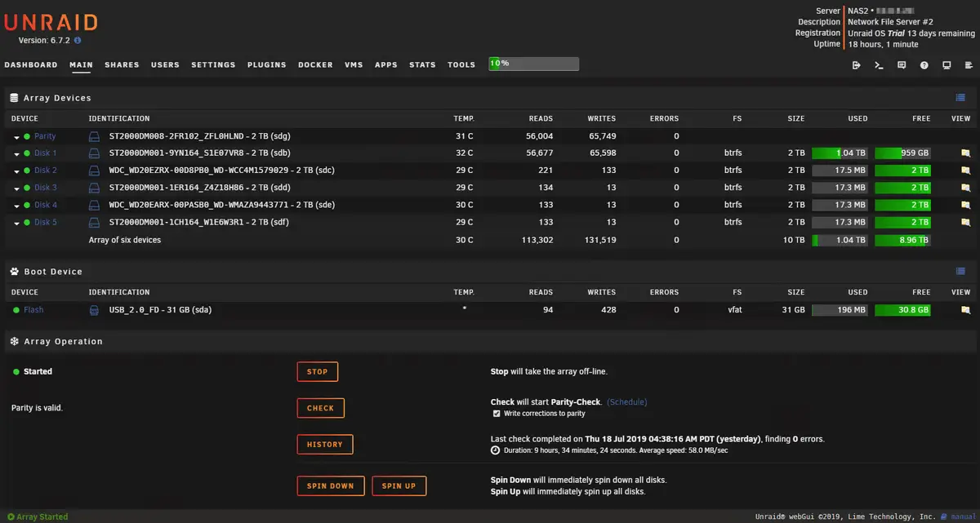Screen dimensions: 980x523
Task: Browse Disk 5 via its folder view icon
Action: pyautogui.click(x=965, y=222)
